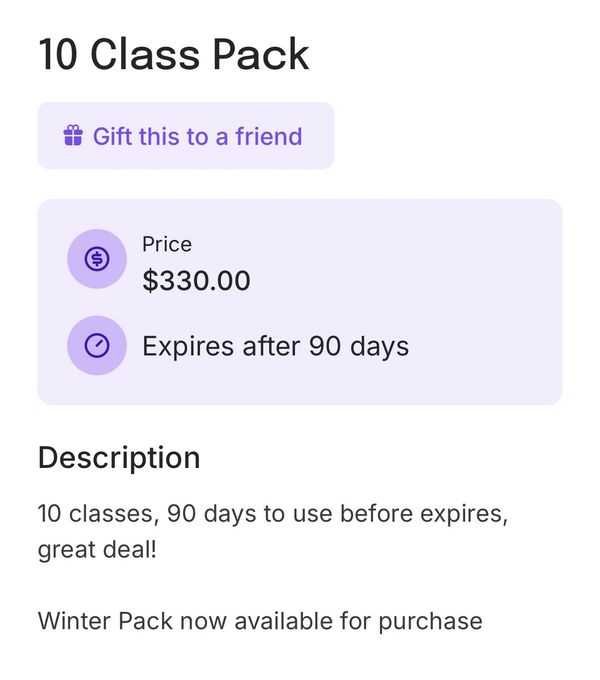600x680 pixels.
Task: Click the gift box icon
Action: tap(73, 136)
